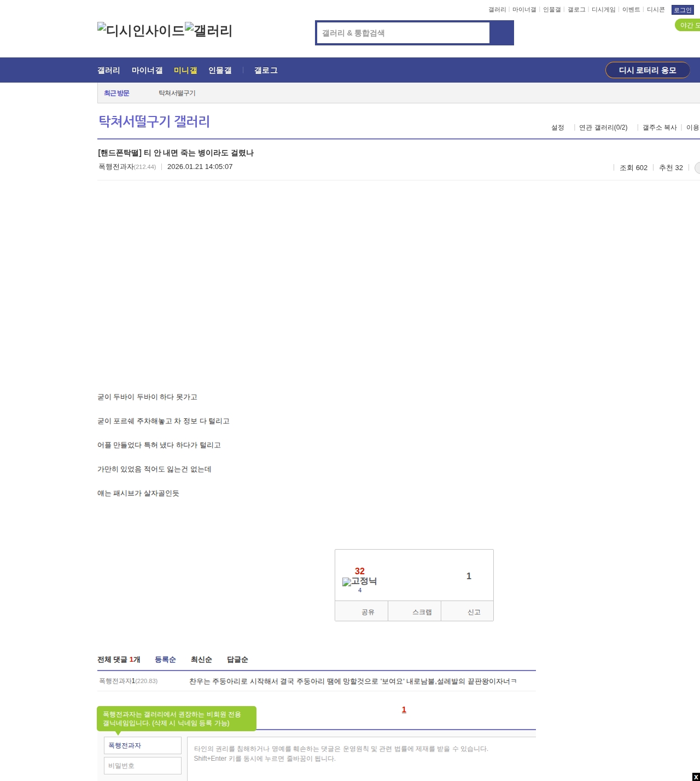The width and height of the screenshot is (700, 781).
Task: Click the 갤러리 logo image next to 디시인사이드
Action: pyautogui.click(x=208, y=30)
